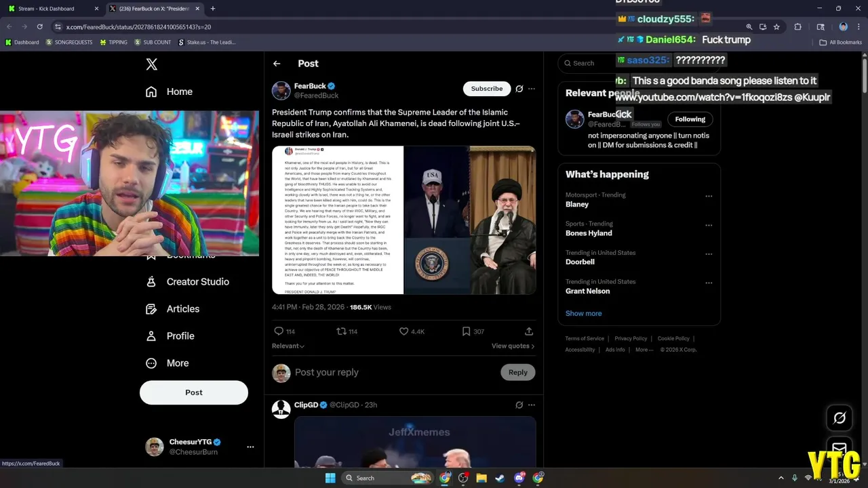Close the Kick Dashboard browser tab
Viewport: 868px width, 488px height.
click(x=96, y=9)
